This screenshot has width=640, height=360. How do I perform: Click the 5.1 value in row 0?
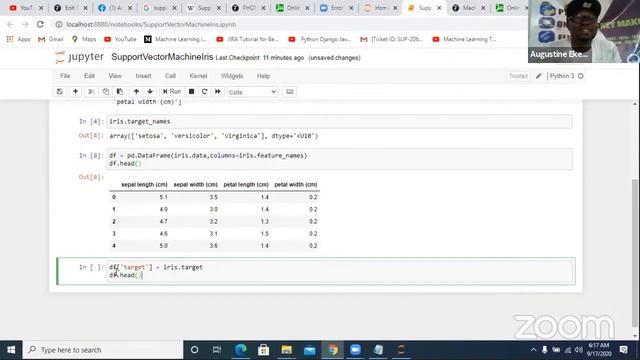click(x=164, y=197)
